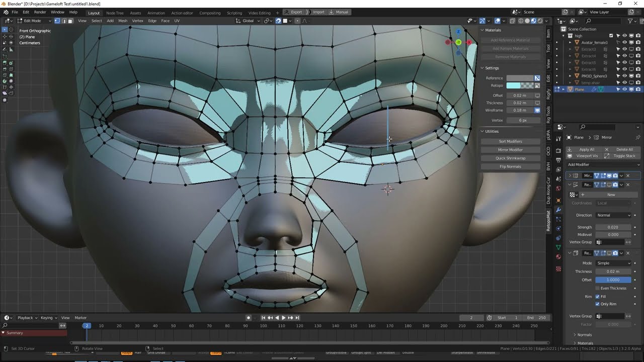Jump to the timeline end frame button
The width and height of the screenshot is (644, 362).
tap(297, 318)
